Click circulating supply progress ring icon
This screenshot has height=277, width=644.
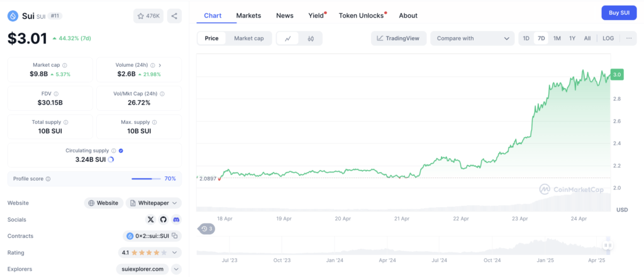point(111,159)
